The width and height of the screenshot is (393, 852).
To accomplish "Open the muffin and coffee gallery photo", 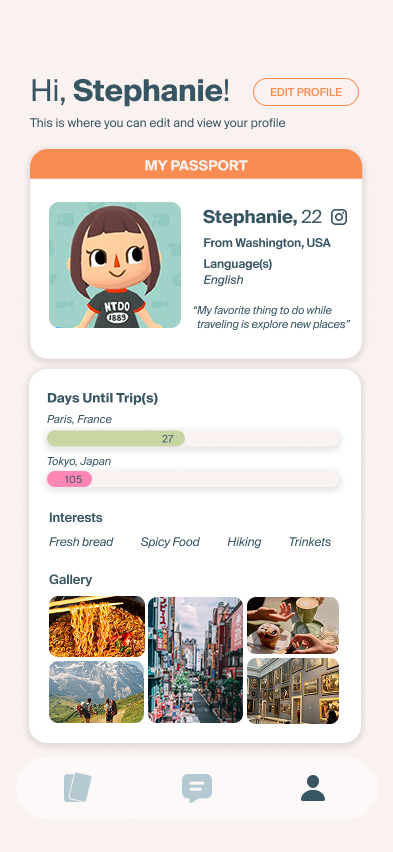I will tap(293, 625).
